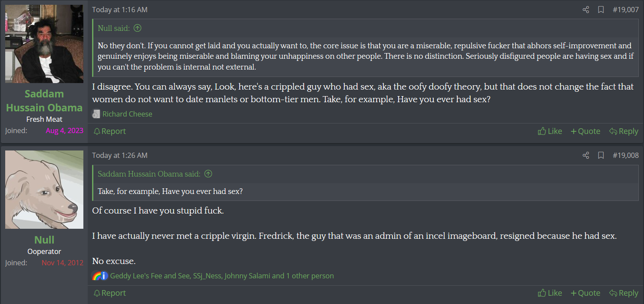Bookmark post #19,008
This screenshot has width=644, height=304.
(x=601, y=155)
